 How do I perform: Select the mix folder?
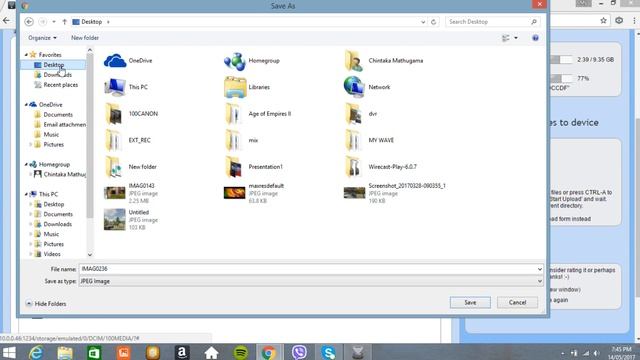(241, 140)
